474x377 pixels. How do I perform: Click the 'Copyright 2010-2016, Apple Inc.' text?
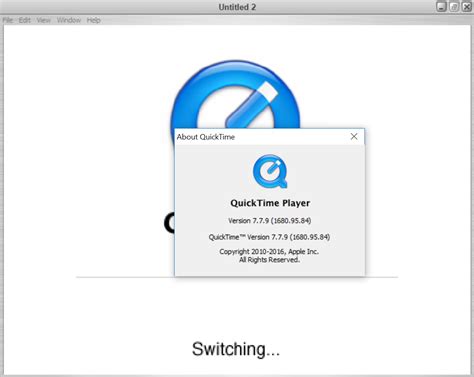[x=269, y=251]
